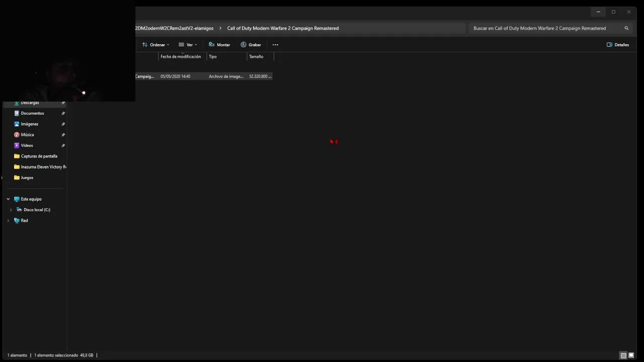Click the Call of Duty Modern Warfare 2 breadcrumb
644x362 pixels.
pyautogui.click(x=283, y=28)
